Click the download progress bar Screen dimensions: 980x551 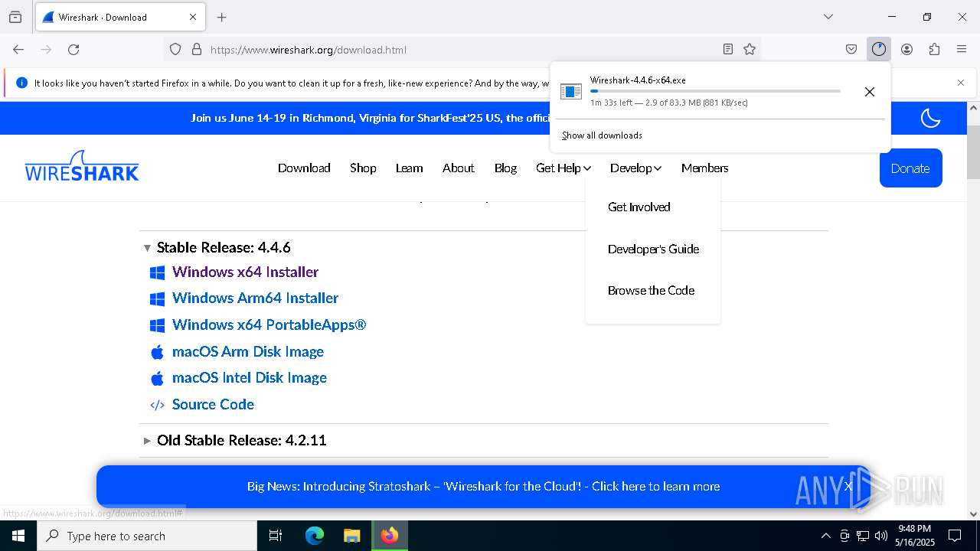pos(715,91)
